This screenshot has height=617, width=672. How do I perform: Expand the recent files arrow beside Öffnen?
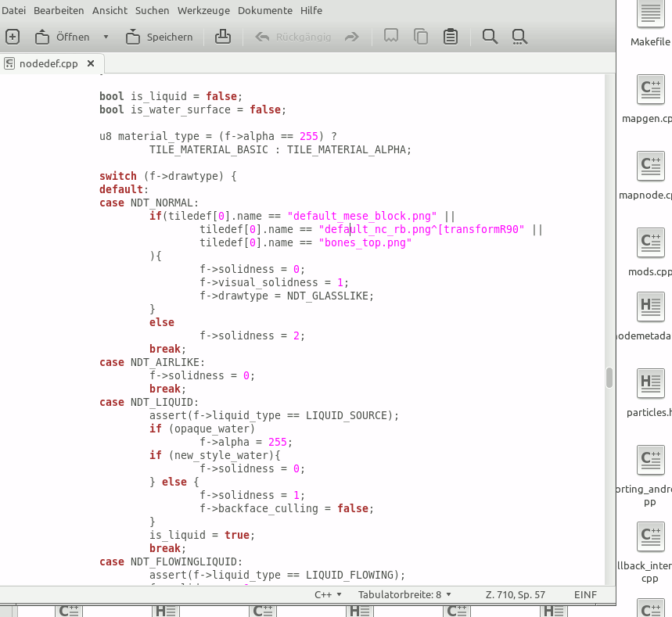(x=106, y=37)
